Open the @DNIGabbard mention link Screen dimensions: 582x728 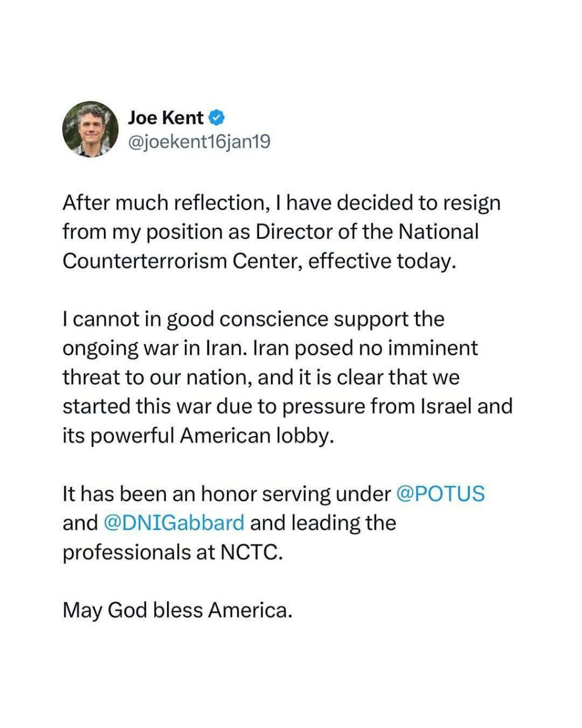(x=174, y=523)
